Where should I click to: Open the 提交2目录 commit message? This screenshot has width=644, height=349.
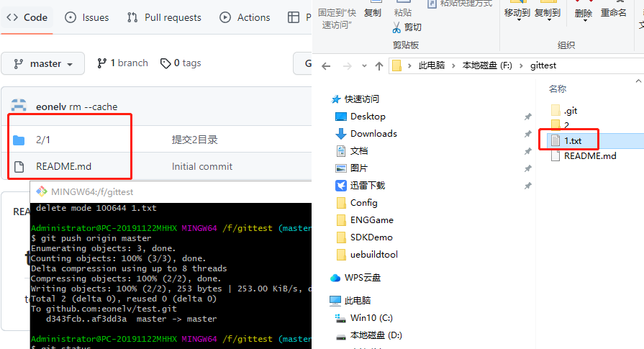(x=195, y=140)
